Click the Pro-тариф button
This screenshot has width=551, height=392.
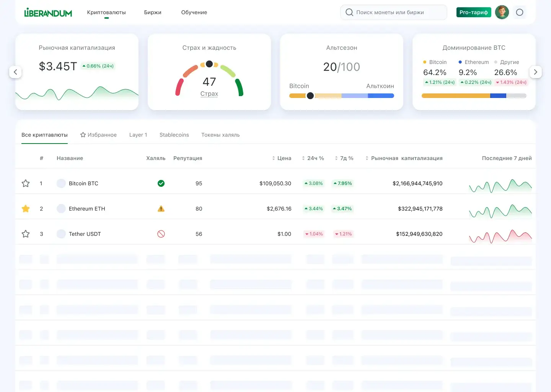click(473, 12)
